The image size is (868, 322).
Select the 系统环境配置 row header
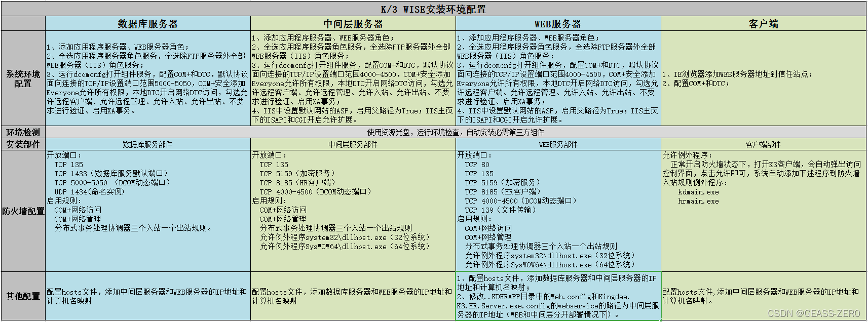(23, 78)
